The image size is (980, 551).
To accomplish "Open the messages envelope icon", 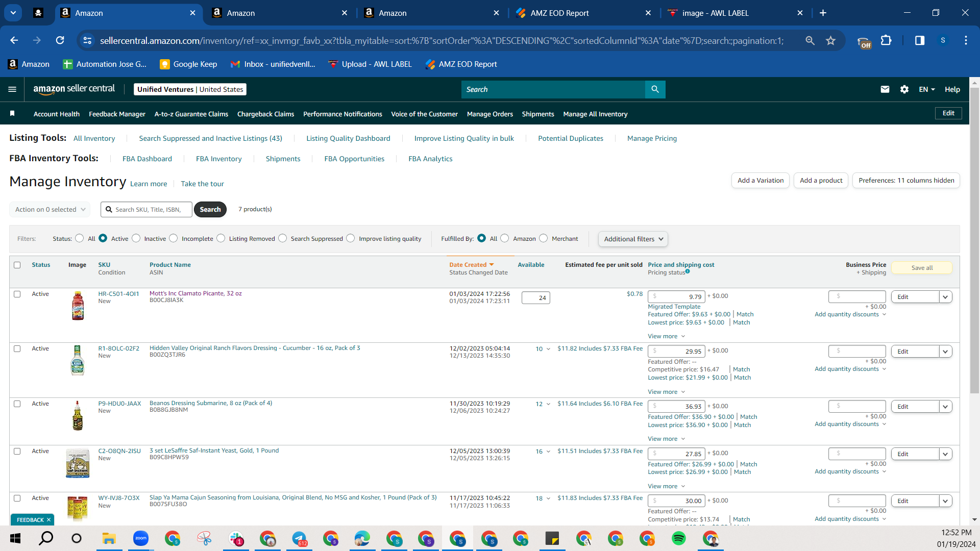I will (x=885, y=89).
